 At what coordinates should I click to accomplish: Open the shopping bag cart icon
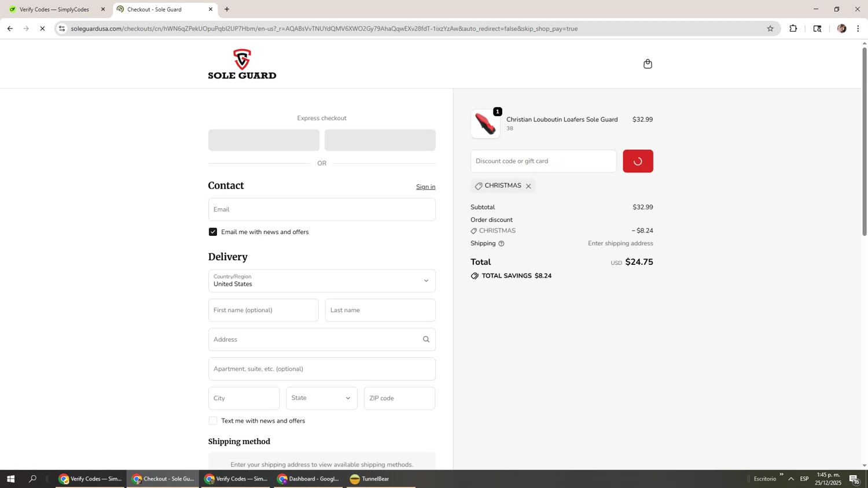(648, 64)
